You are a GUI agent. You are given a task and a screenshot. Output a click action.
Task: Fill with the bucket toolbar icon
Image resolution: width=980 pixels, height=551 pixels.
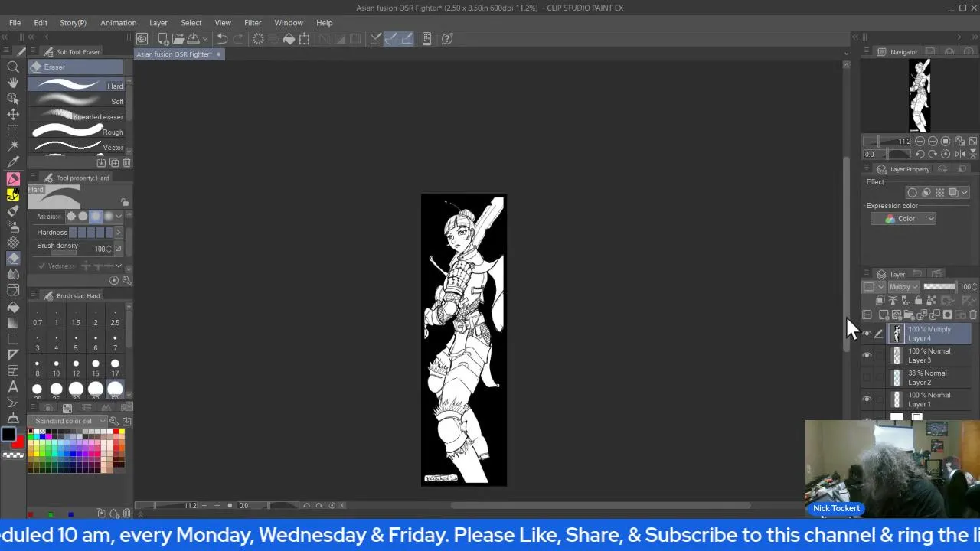pyautogui.click(x=289, y=38)
